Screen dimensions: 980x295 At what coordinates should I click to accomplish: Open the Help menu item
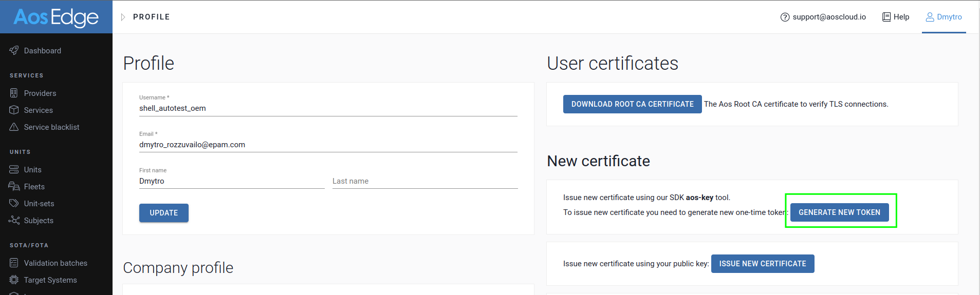pyautogui.click(x=896, y=17)
